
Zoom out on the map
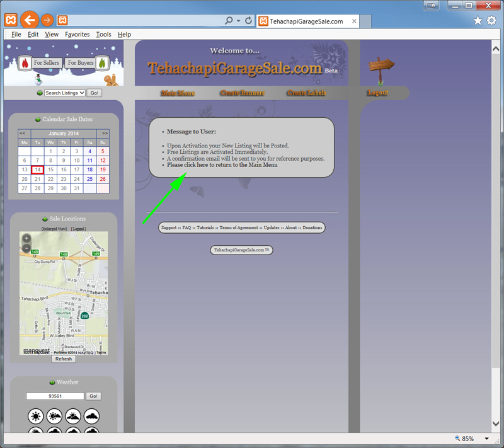[x=26, y=248]
